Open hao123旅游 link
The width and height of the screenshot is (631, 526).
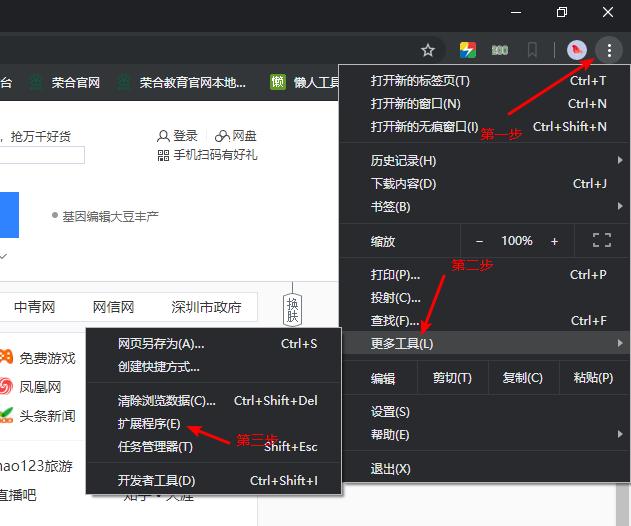click(x=35, y=466)
